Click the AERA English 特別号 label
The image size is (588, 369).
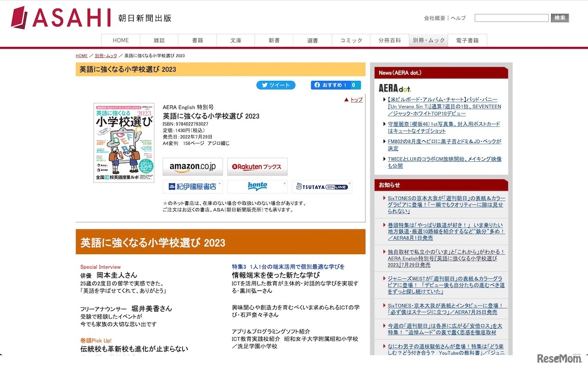click(188, 107)
